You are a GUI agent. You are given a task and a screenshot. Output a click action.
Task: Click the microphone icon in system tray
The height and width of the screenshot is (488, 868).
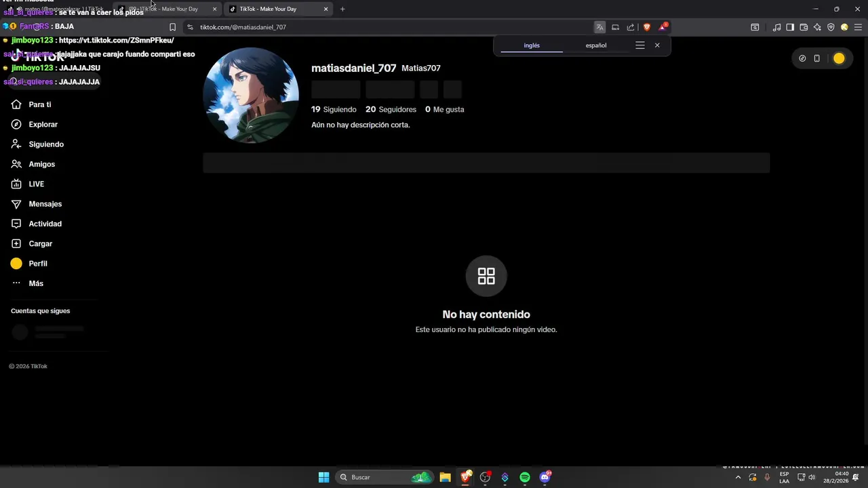[767, 477]
